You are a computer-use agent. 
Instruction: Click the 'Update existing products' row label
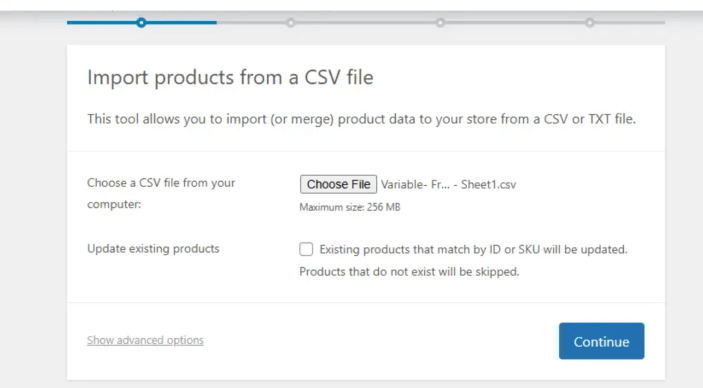coord(153,248)
